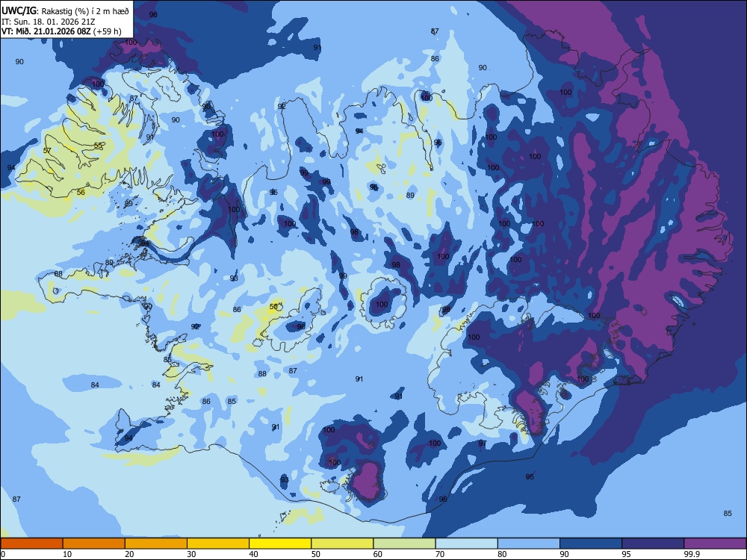The width and height of the screenshot is (747, 560).
Task: Click the '70' legend tick label
Action: 440,554
